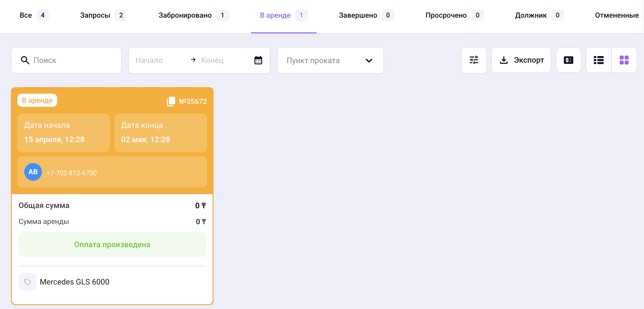Screen dimensions: 644x309
Task: Switch to list view layout
Action: (x=599, y=60)
